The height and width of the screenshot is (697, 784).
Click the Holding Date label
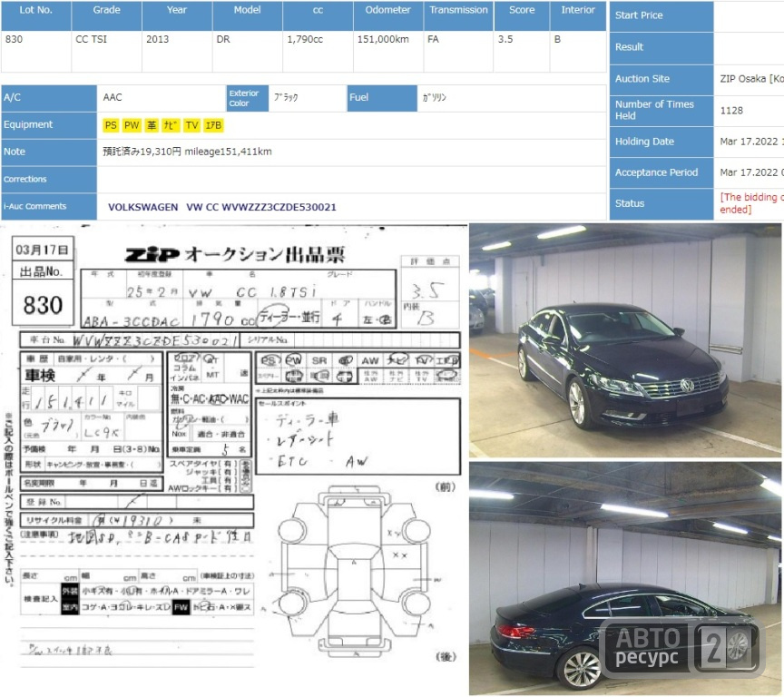tap(661, 142)
